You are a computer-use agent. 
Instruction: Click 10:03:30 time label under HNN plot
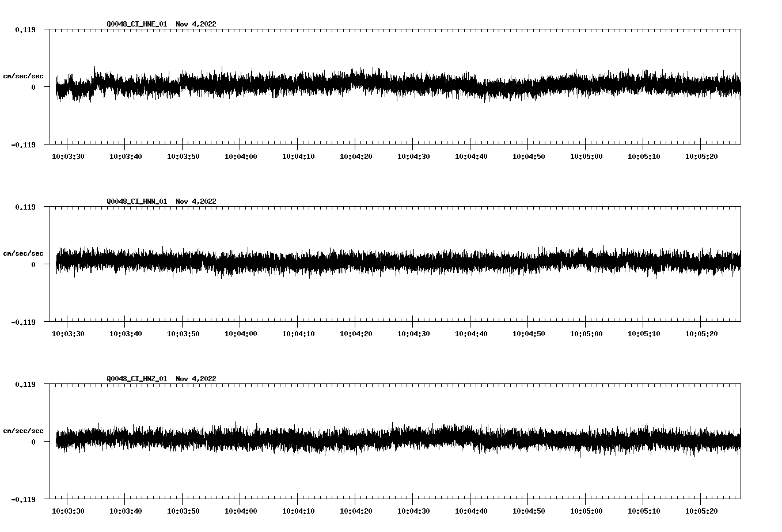[68, 334]
